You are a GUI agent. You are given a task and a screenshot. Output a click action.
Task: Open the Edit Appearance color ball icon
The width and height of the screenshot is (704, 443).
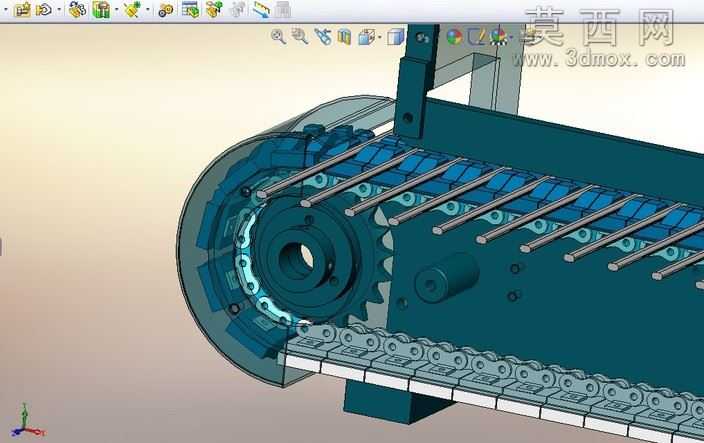(x=454, y=37)
